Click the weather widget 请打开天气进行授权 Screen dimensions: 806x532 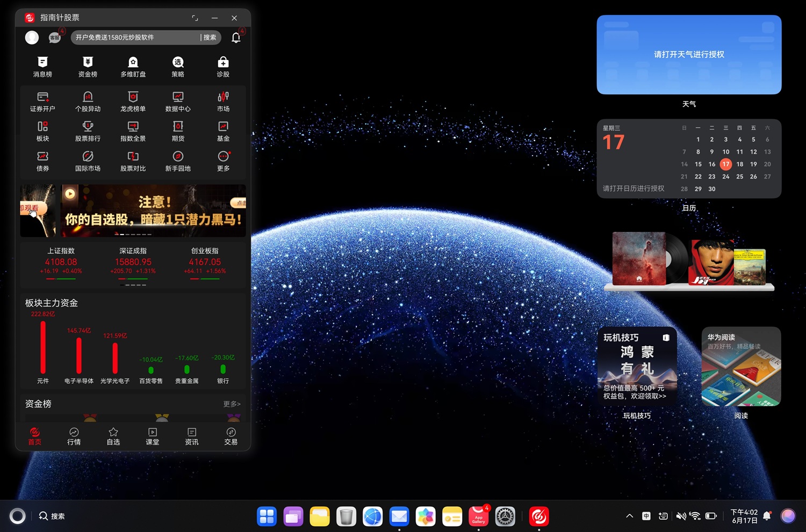pos(689,55)
